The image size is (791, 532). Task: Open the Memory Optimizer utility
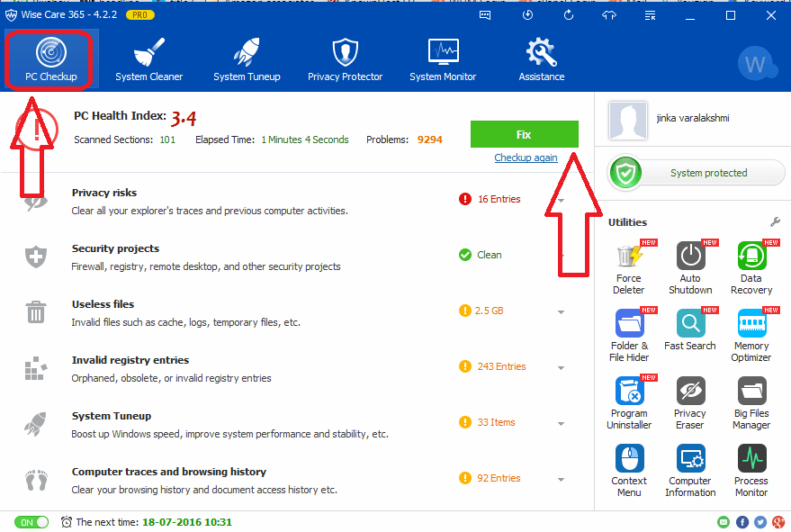coord(751,336)
